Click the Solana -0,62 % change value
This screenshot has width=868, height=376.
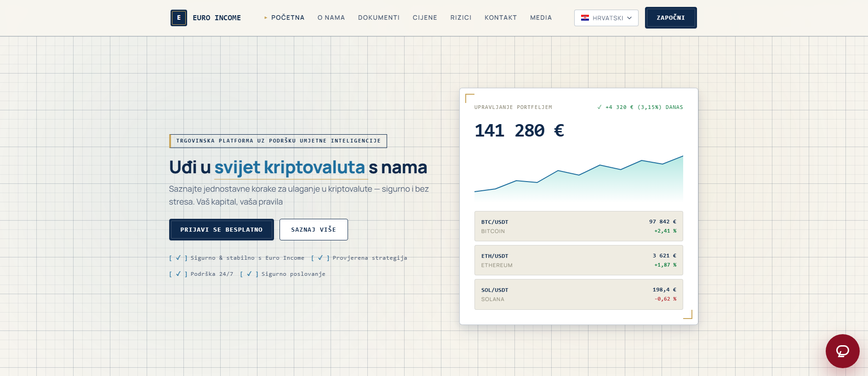665,299
